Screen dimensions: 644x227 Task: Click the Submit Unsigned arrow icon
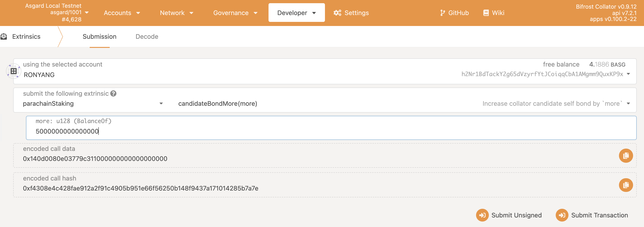pyautogui.click(x=482, y=215)
